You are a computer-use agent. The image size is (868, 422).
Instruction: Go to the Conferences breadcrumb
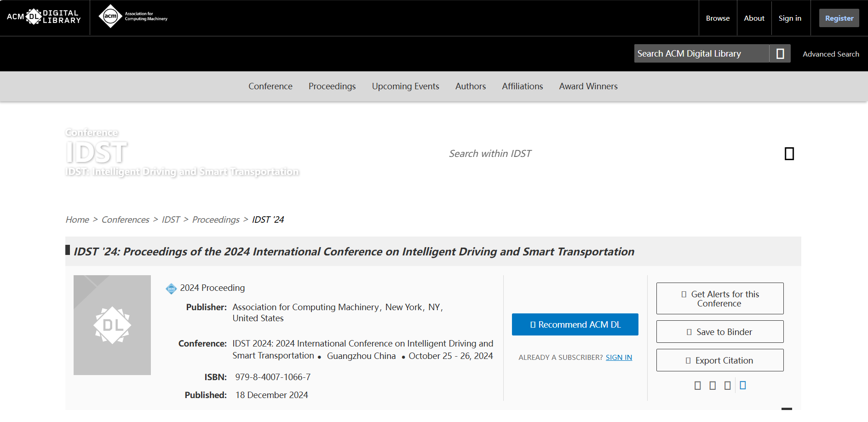126,220
